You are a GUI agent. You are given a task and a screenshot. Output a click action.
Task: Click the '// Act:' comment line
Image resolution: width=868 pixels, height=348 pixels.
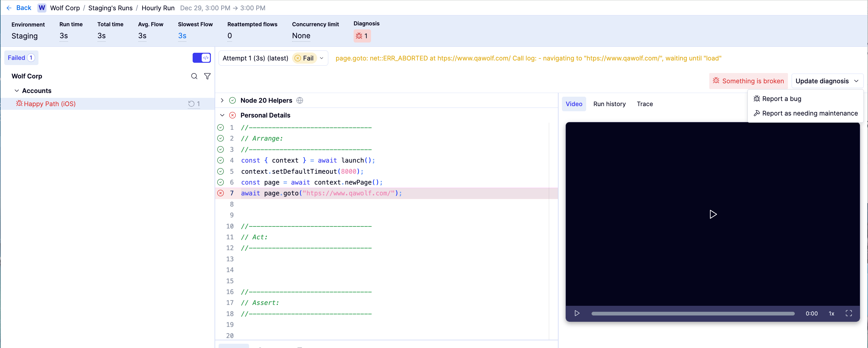[x=254, y=237]
